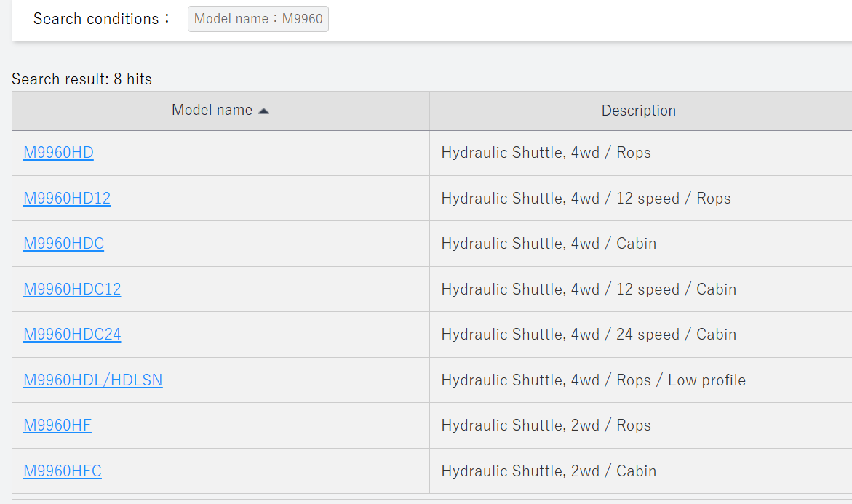The width and height of the screenshot is (852, 504).
Task: Open the M9960HDC12 model link
Action: tap(72, 289)
